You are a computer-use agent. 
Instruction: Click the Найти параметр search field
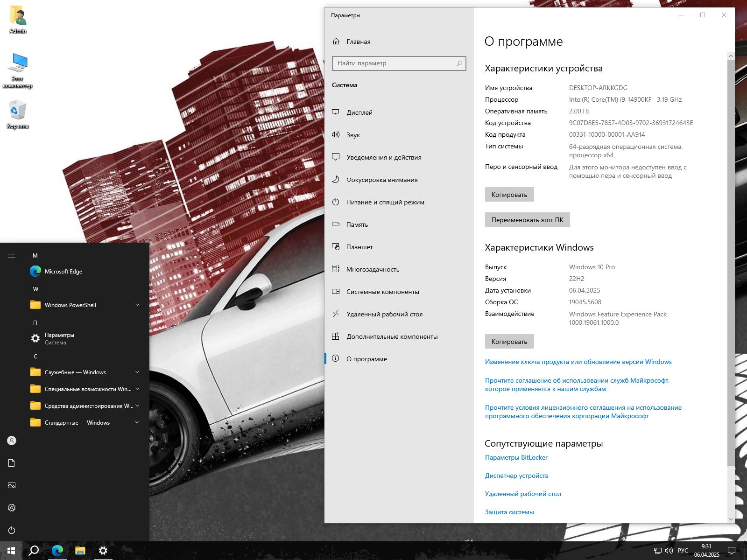pos(395,63)
